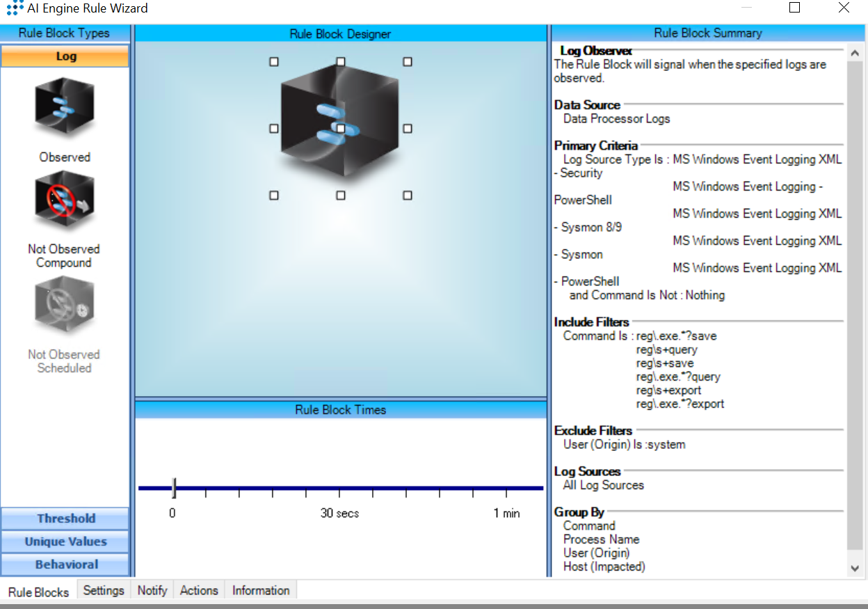Click the Log rule block category header

(x=65, y=56)
